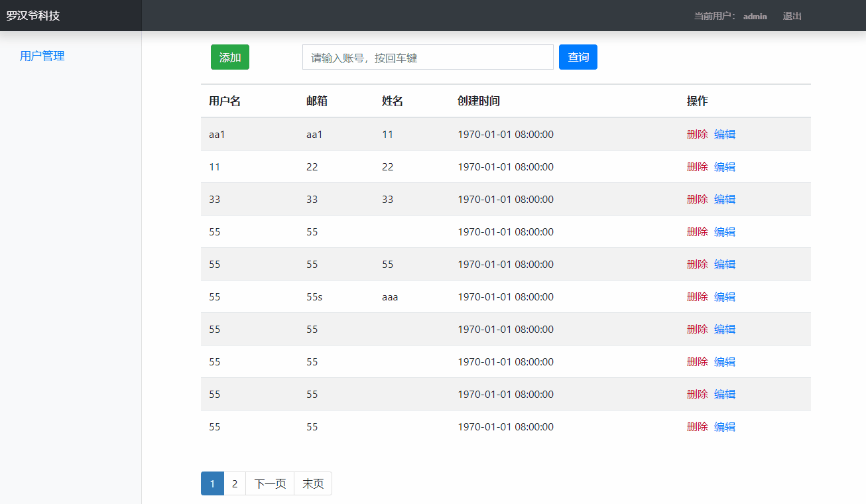Image resolution: width=866 pixels, height=504 pixels.
Task: Delete the user in row four
Action: click(698, 231)
